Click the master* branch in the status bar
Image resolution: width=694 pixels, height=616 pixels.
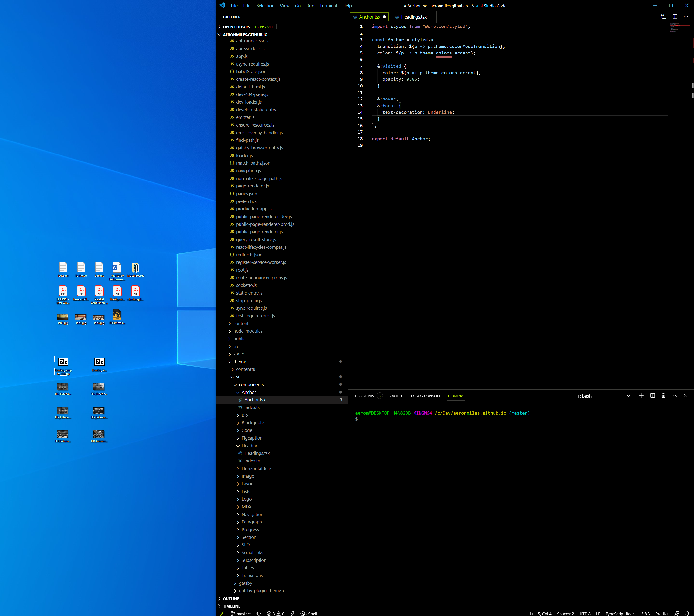tap(241, 613)
